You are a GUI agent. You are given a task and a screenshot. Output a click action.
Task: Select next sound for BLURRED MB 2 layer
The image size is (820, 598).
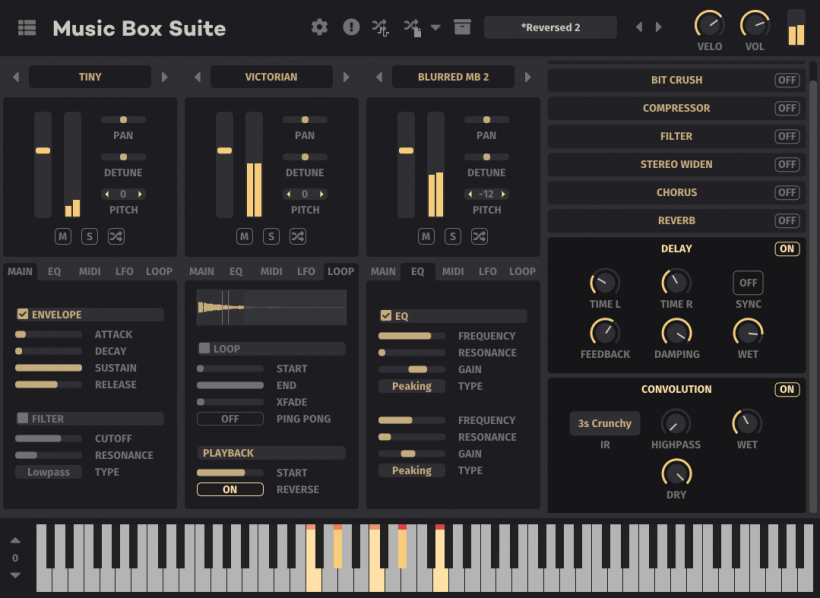pyautogui.click(x=528, y=77)
